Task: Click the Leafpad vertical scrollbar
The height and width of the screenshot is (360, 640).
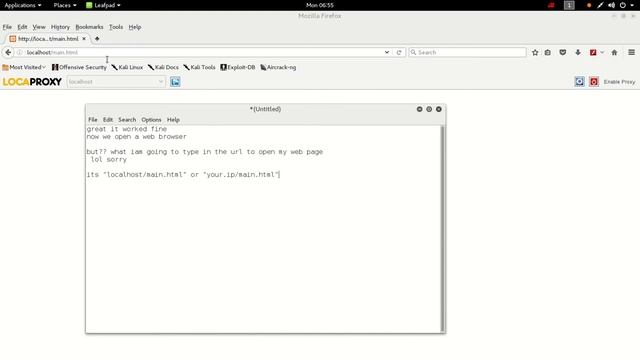Action: (x=442, y=229)
